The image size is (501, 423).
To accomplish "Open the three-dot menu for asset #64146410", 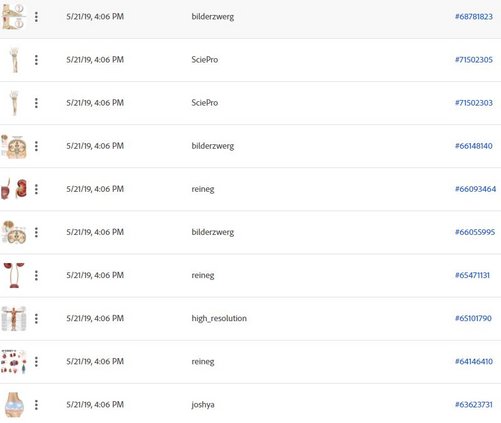I will tap(36, 362).
